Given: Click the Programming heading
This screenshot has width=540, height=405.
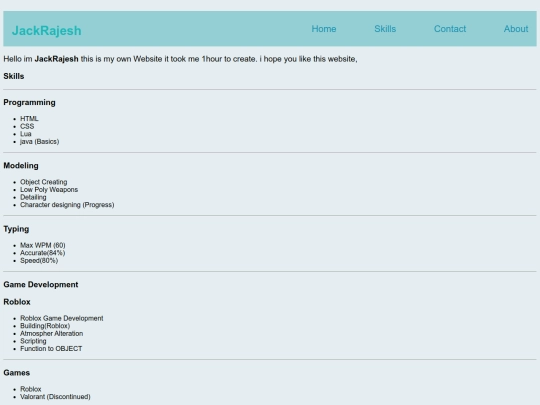Looking at the screenshot, I should coord(29,102).
